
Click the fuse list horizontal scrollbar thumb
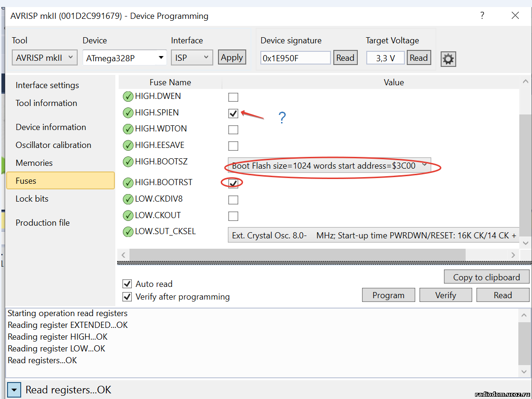[298, 255]
